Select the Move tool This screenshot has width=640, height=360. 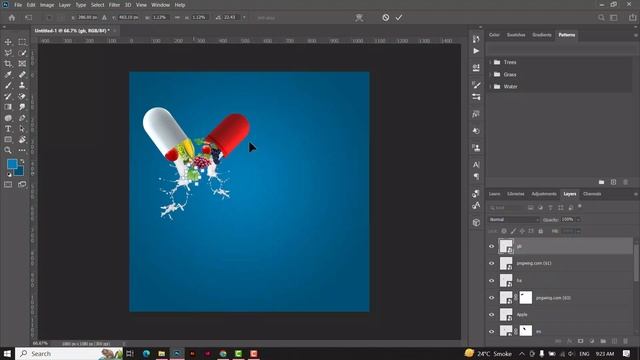8,42
